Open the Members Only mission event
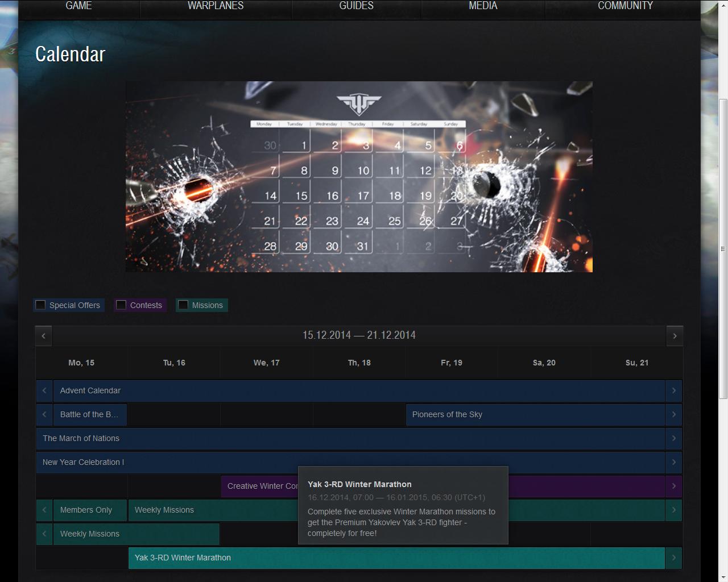The width and height of the screenshot is (728, 582). pyautogui.click(x=90, y=510)
